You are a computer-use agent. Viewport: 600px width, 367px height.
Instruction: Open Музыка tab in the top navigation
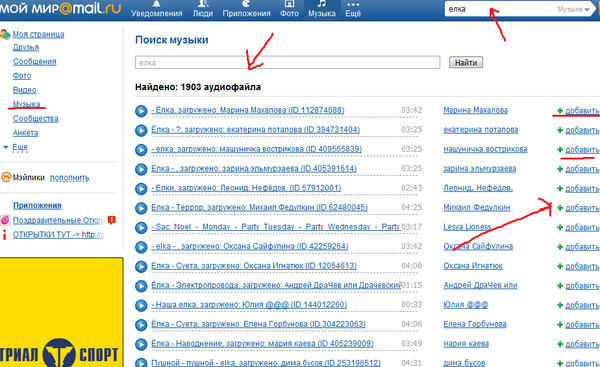click(x=322, y=9)
